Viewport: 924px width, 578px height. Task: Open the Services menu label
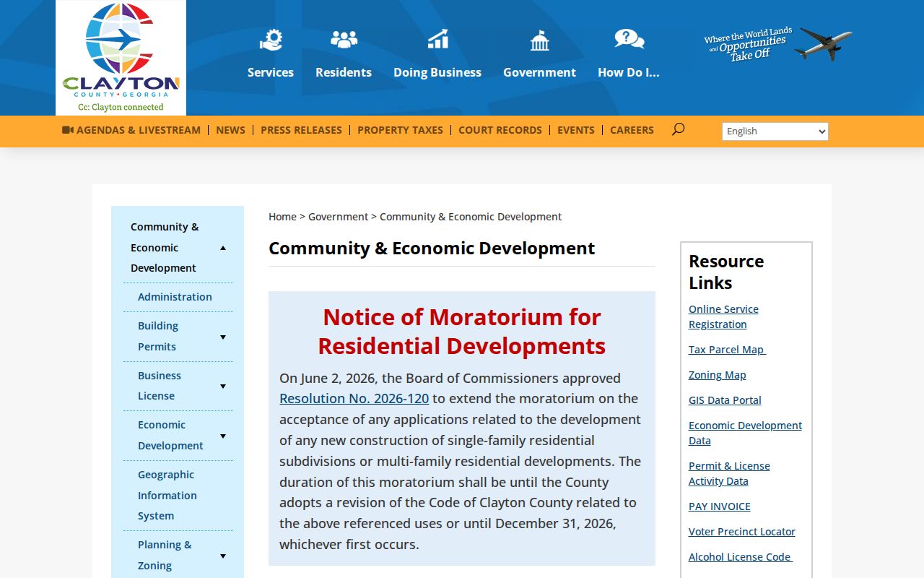coord(271,72)
